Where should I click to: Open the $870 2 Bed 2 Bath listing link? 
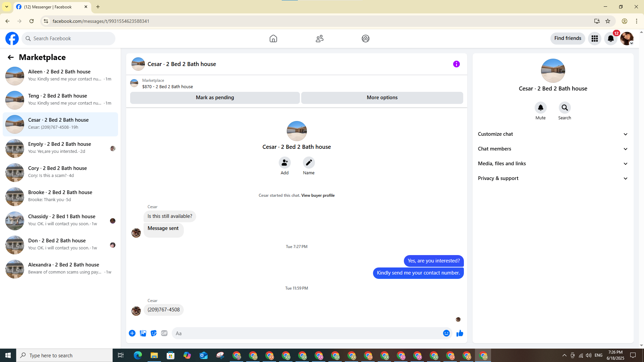[167, 86]
